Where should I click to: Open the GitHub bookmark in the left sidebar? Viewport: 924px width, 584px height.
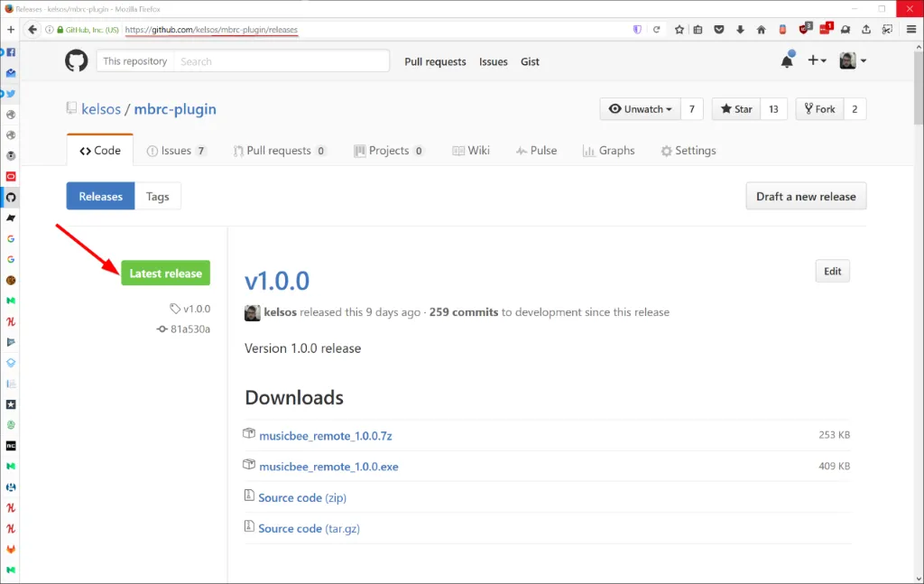tap(10, 197)
